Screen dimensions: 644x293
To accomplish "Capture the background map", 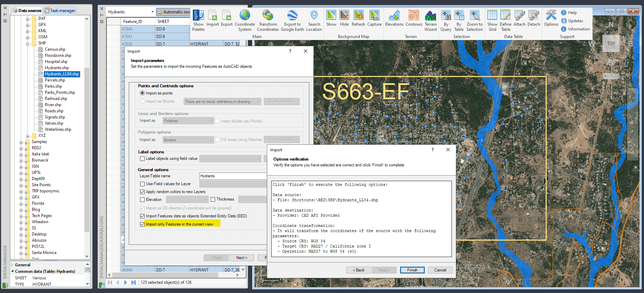I will 374,18.
